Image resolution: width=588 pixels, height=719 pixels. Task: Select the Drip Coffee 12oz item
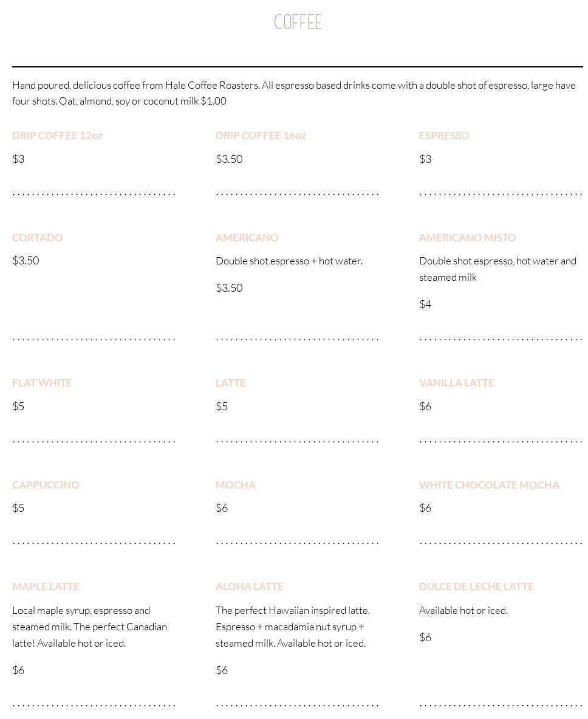pos(57,136)
